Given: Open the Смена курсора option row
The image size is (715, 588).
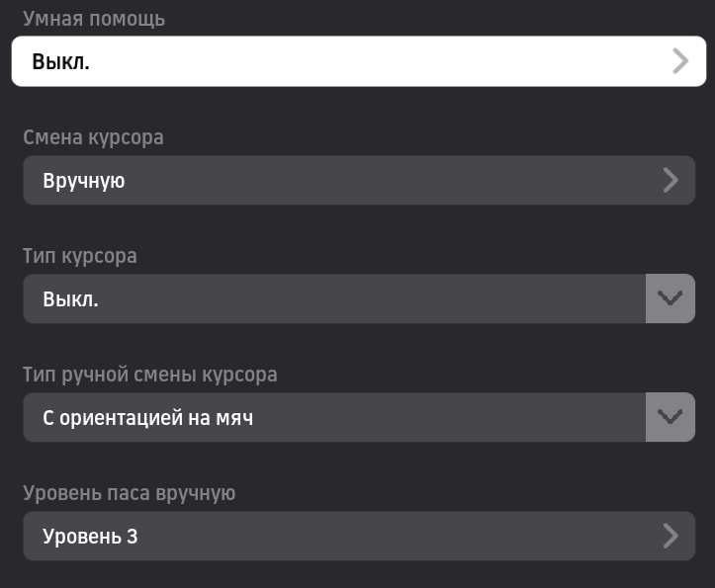Looking at the screenshot, I should coord(358,180).
